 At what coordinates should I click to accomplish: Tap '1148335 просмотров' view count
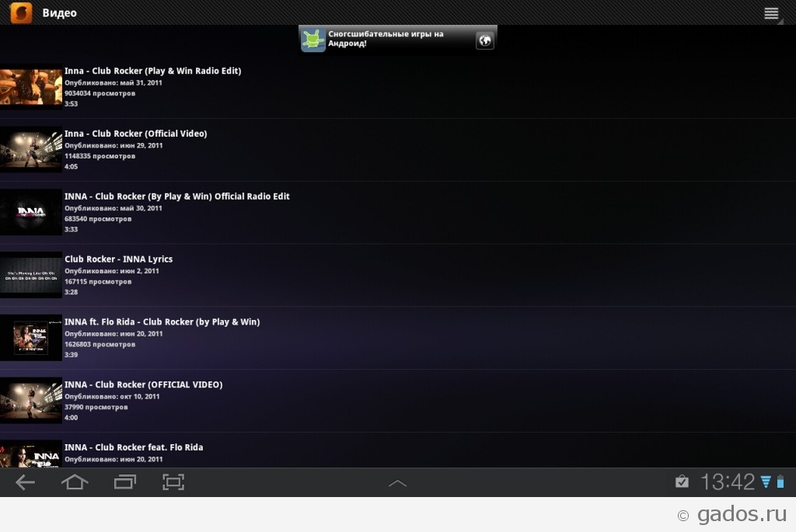(x=100, y=156)
